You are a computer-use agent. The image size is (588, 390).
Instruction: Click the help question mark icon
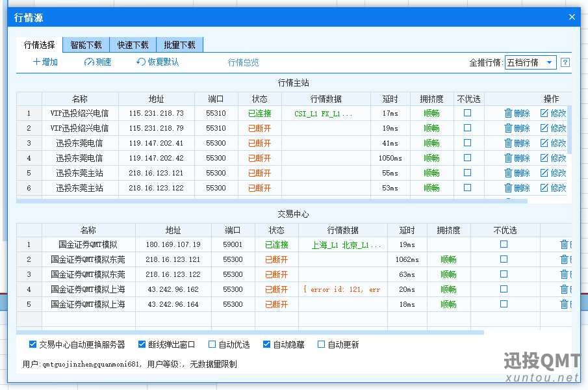pyautogui.click(x=565, y=63)
